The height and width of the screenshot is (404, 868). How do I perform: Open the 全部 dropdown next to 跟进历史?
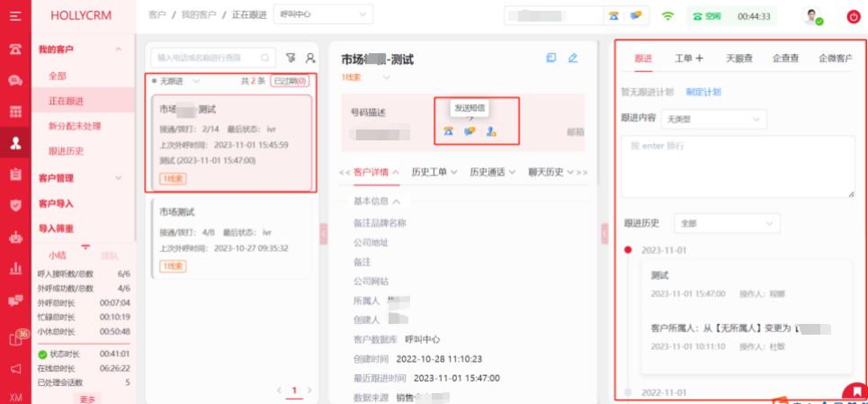tap(727, 223)
